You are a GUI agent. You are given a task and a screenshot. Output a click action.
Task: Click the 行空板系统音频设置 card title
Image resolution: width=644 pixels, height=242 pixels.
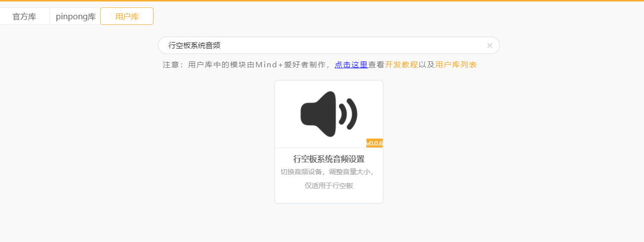[x=329, y=159]
